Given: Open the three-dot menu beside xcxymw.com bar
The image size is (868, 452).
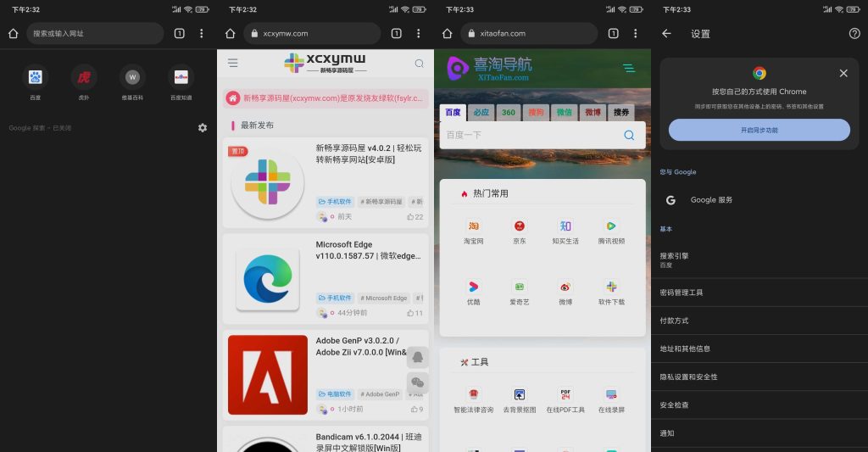Looking at the screenshot, I should (419, 33).
